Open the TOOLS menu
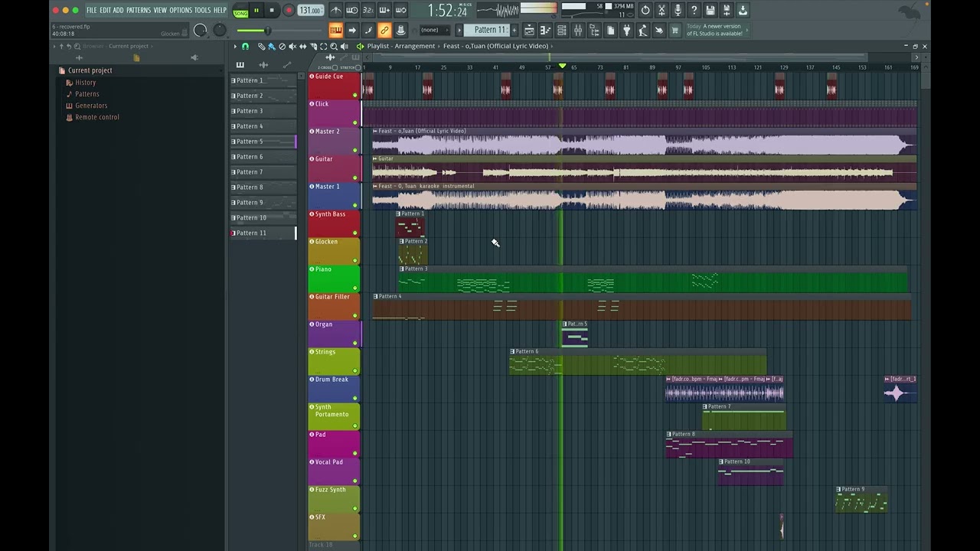This screenshot has width=980, height=551. [x=202, y=10]
